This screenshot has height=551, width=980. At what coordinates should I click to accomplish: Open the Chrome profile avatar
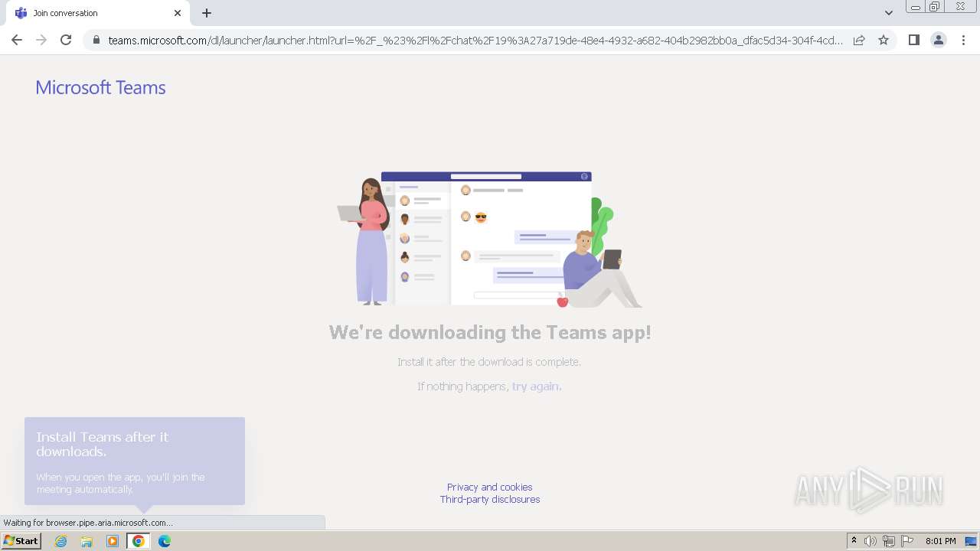[939, 40]
